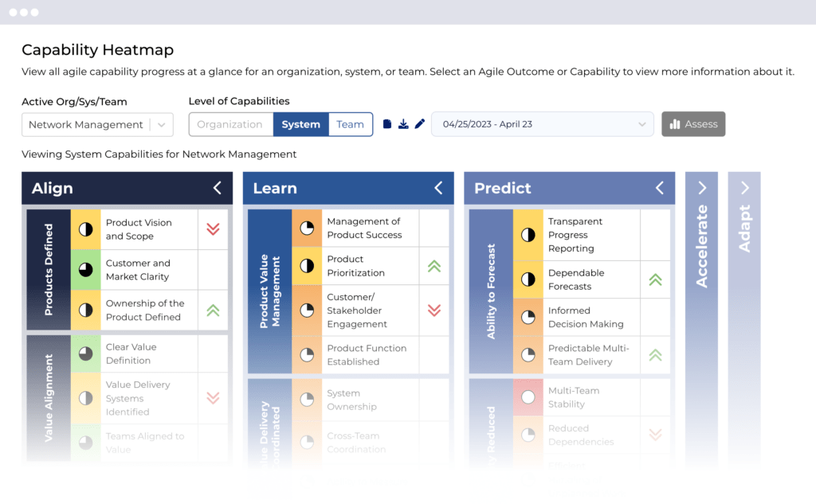The height and width of the screenshot is (504, 816).
Task: Click the green swatch for Customer and Market Clarity
Action: click(x=85, y=270)
